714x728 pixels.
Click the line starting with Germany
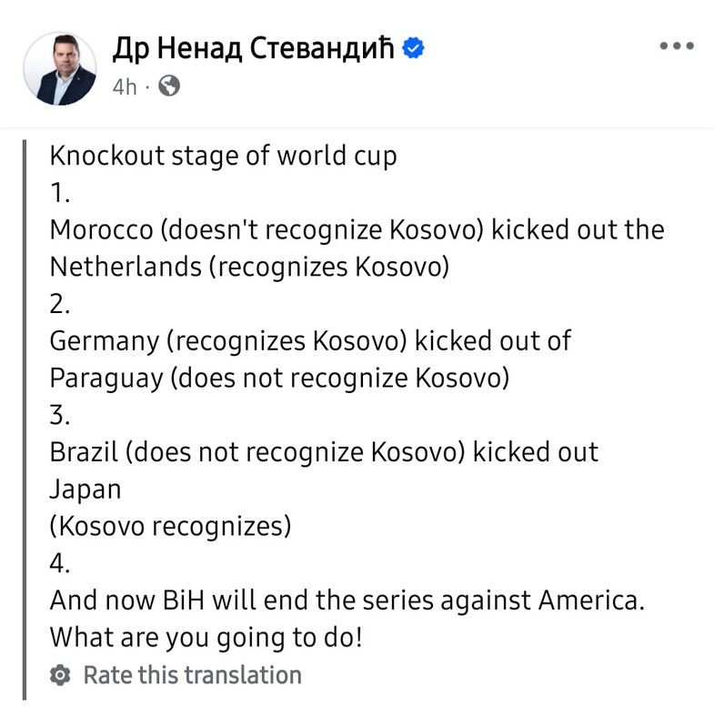[x=310, y=340]
